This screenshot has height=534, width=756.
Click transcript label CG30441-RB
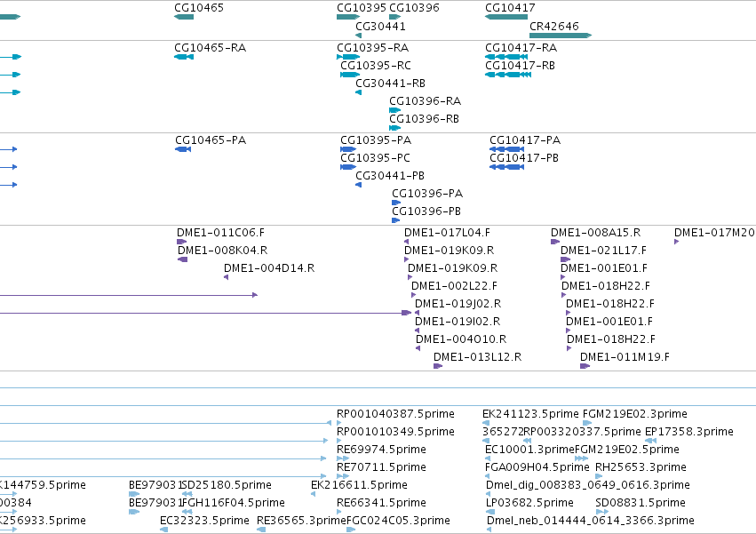(x=391, y=84)
